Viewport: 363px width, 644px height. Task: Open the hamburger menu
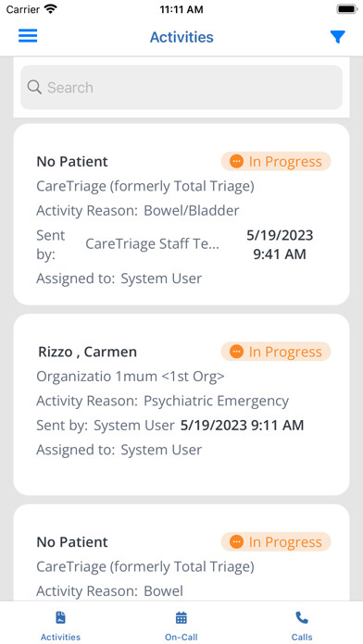(28, 36)
